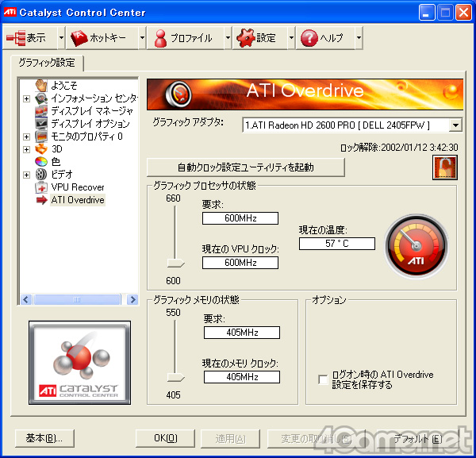476x458 pixels.
Task: Enable ログオン時の ATI Overdrive 設定を保存する checkbox
Action: [323, 379]
